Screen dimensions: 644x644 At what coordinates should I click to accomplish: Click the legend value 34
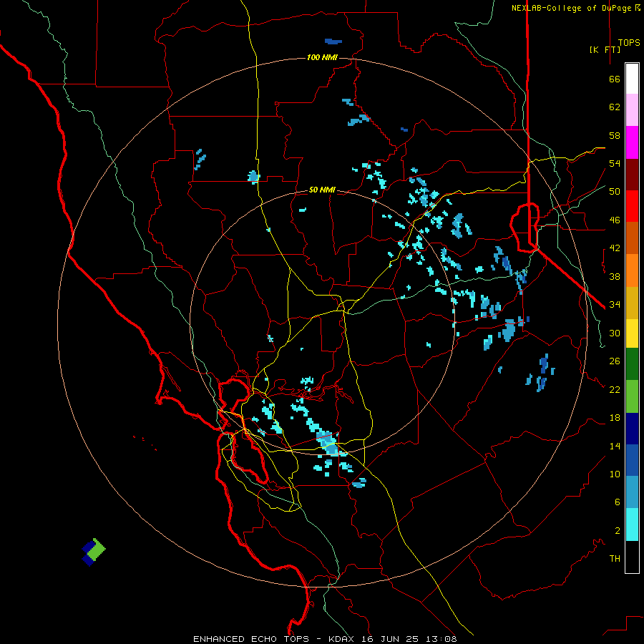[x=615, y=305]
